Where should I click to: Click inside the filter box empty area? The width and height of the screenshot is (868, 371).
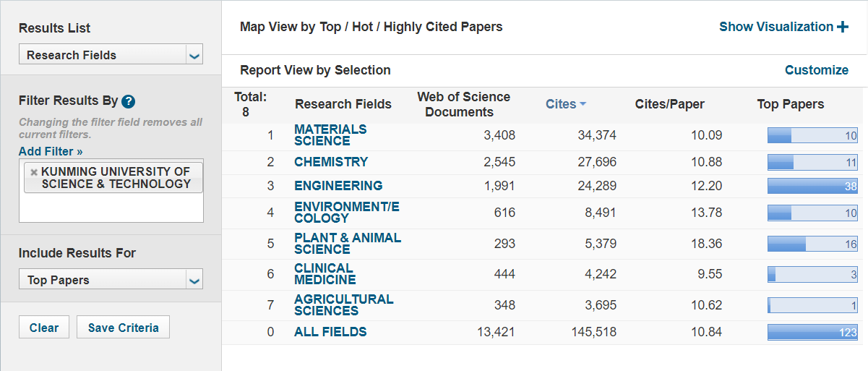[111, 208]
